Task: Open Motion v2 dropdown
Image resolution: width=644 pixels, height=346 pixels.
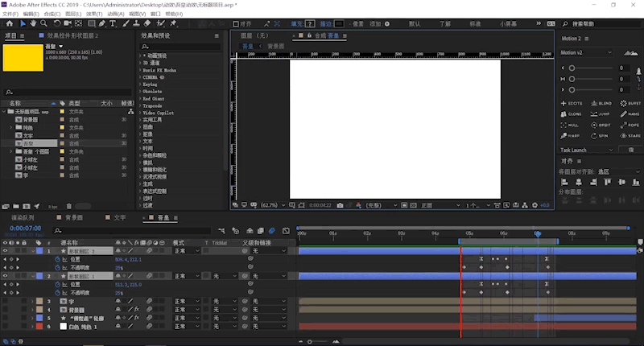Action: 587,52
